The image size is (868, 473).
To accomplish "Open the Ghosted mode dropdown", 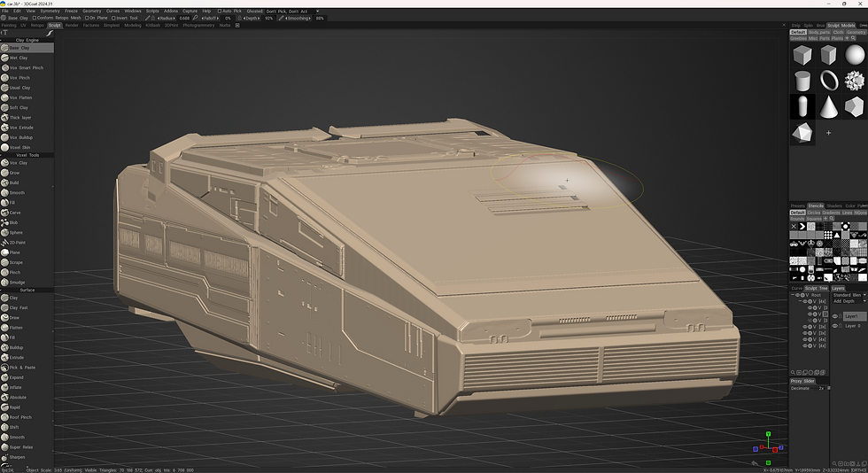I will 291,12.
